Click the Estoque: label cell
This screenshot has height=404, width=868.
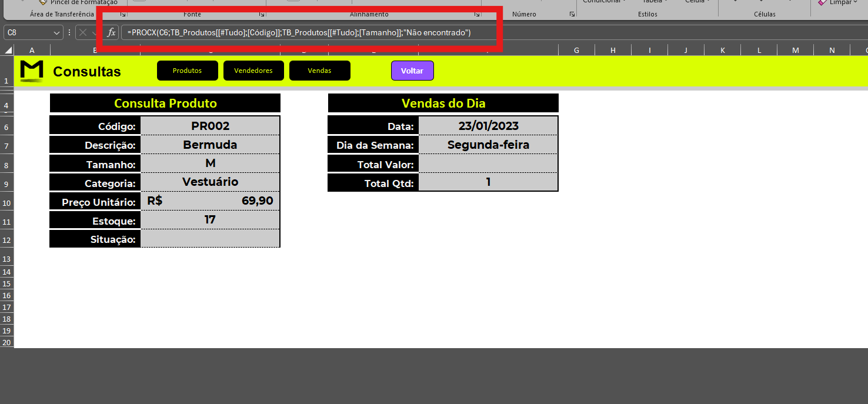tap(95, 221)
